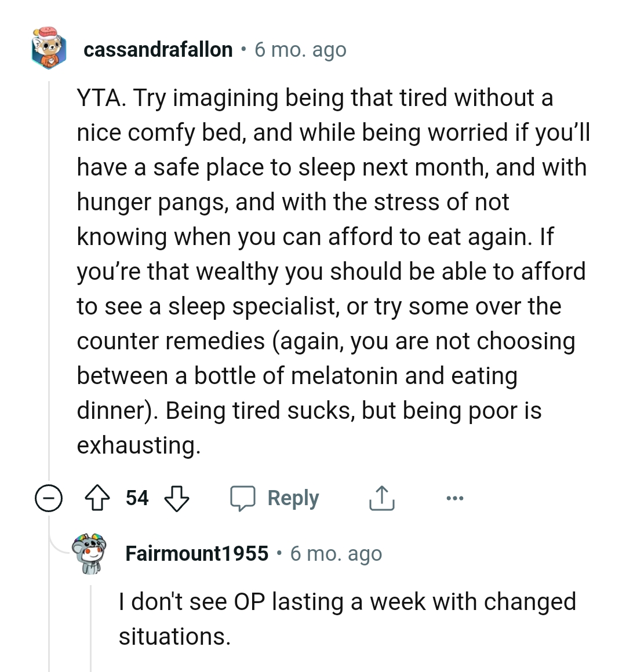
Task: Click the upload-style share arrow icon
Action: click(x=381, y=498)
